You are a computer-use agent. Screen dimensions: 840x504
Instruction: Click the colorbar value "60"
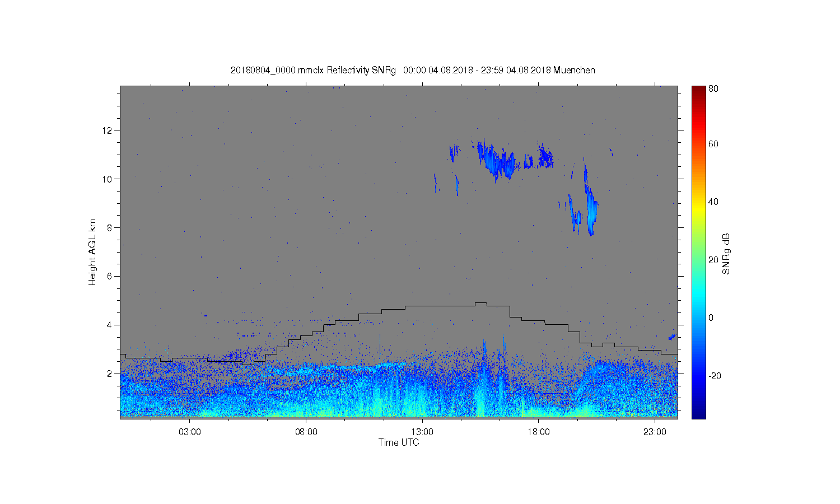[x=713, y=144]
